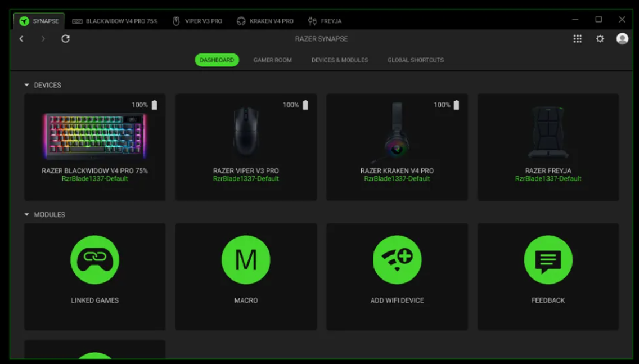Click the refresh icon in navigation bar
This screenshot has width=639, height=364.
pyautogui.click(x=65, y=39)
